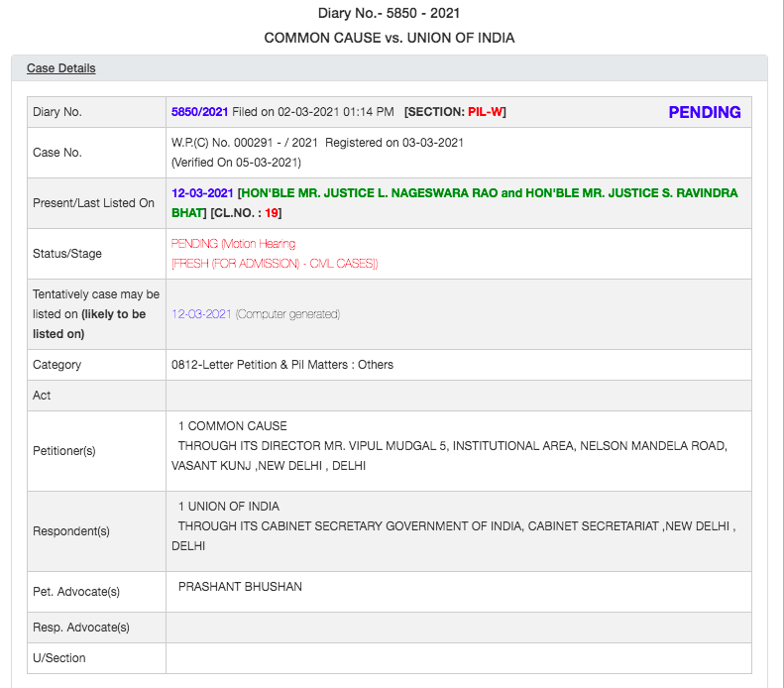Select category 0812-Letter Petition & Pil Matters
This screenshot has height=688, width=784.
282,365
